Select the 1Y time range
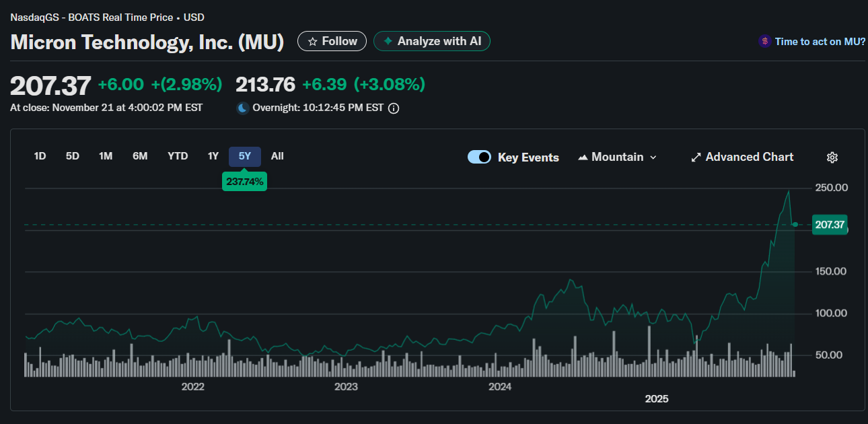 213,156
